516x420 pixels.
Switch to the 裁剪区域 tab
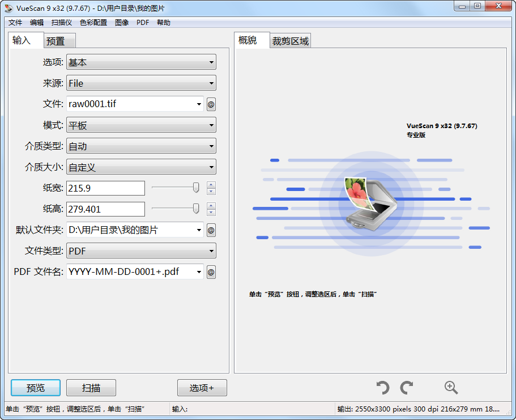click(x=291, y=41)
